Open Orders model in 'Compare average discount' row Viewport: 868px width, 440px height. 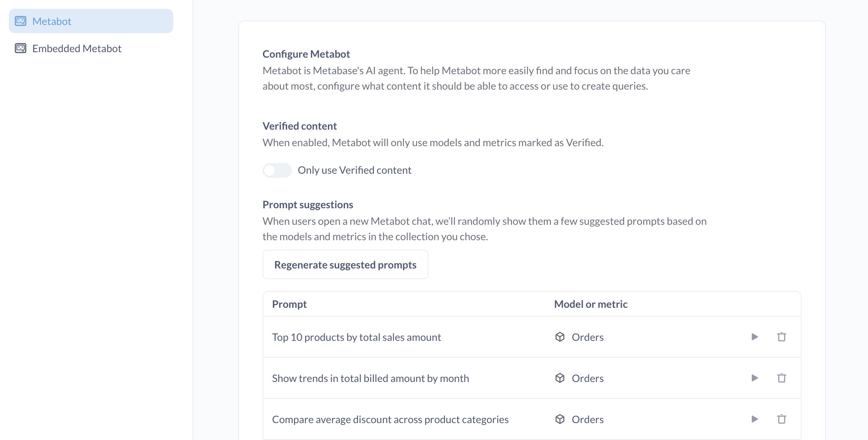tap(587, 419)
